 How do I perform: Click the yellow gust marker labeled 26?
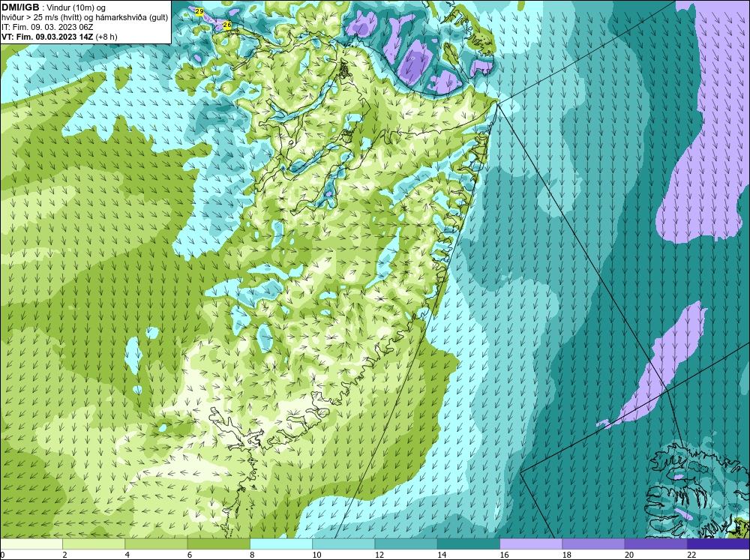coord(227,25)
